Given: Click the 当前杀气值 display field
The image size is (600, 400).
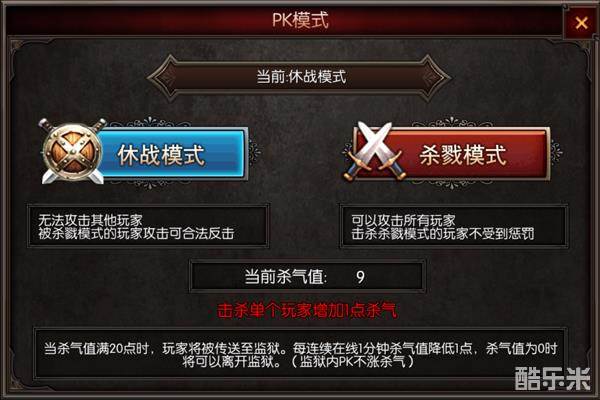Looking at the screenshot, I should (x=307, y=276).
